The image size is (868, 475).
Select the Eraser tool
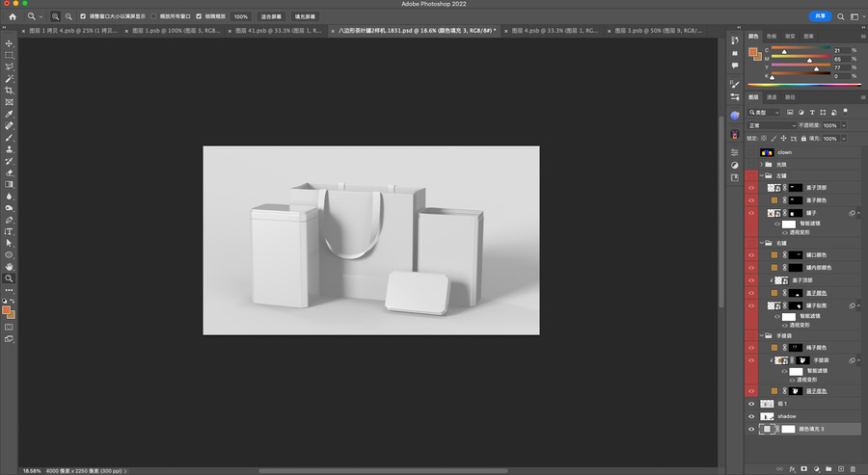pyautogui.click(x=9, y=172)
